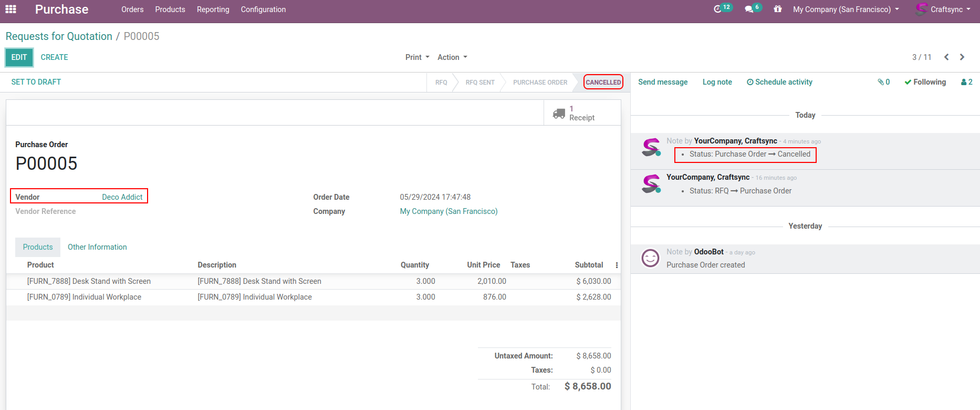Click Set to Draft button
The image size is (980, 410).
click(36, 82)
